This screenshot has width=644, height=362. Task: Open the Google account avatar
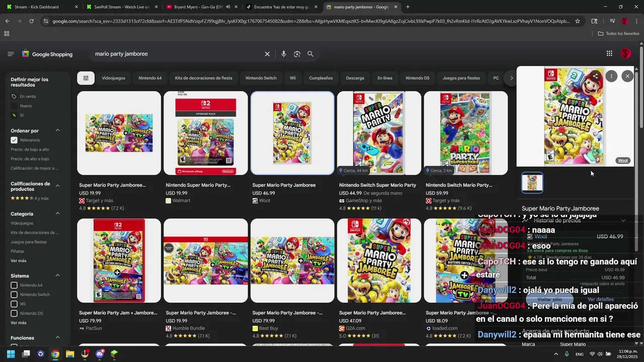click(626, 53)
